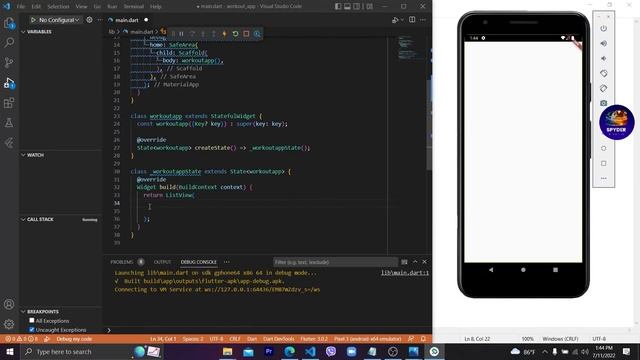Screen dimensions: 640x360
Task: Open the No Configurations dropdown
Action: tap(59, 20)
